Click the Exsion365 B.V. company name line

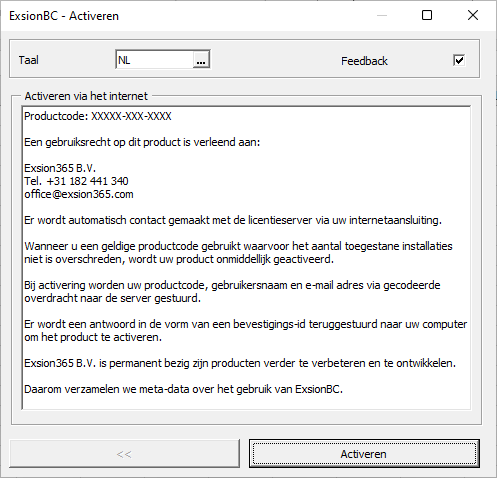(60, 168)
